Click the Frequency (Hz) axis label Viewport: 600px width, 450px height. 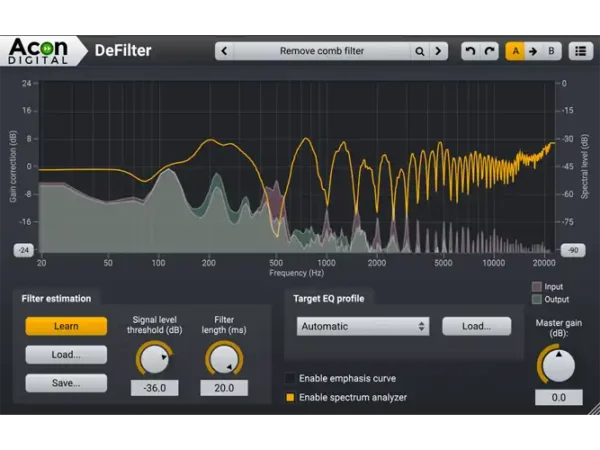[297, 273]
